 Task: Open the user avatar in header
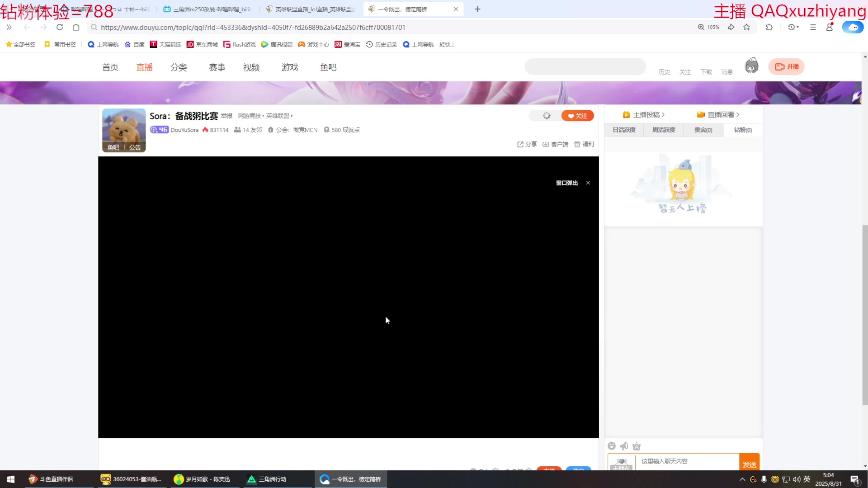(x=751, y=66)
